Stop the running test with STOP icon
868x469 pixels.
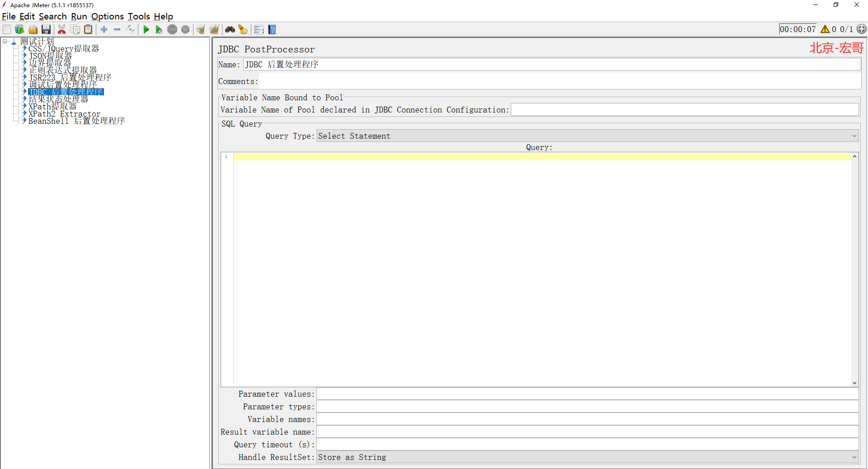(x=172, y=29)
